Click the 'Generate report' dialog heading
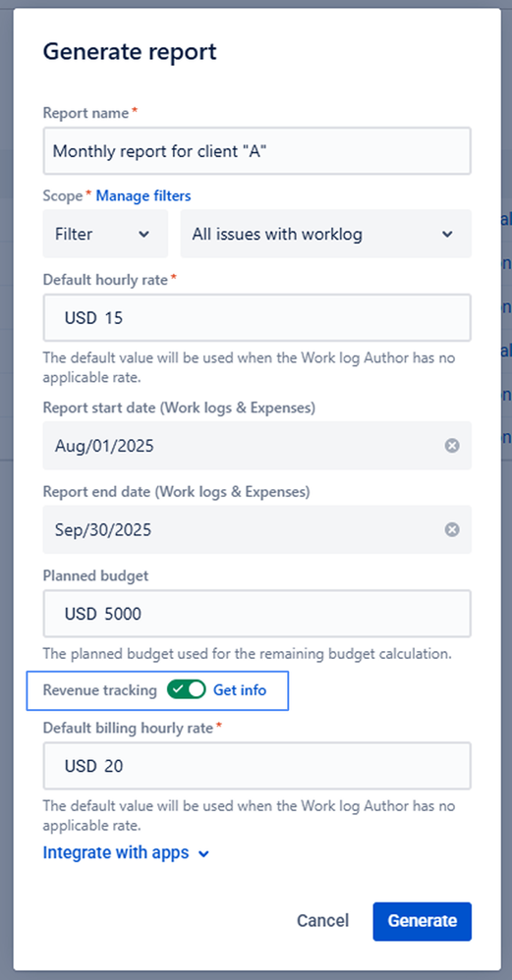The image size is (512, 980). (x=130, y=52)
